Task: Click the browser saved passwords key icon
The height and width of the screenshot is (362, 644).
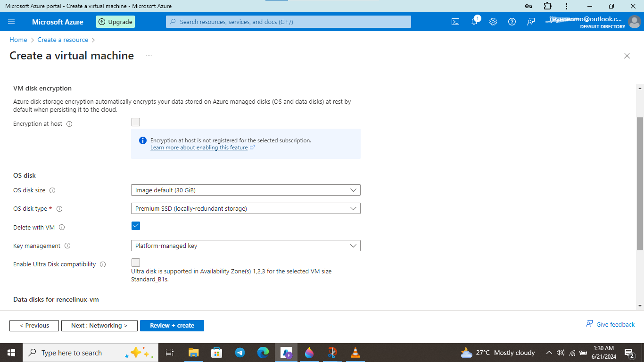Action: click(528, 6)
